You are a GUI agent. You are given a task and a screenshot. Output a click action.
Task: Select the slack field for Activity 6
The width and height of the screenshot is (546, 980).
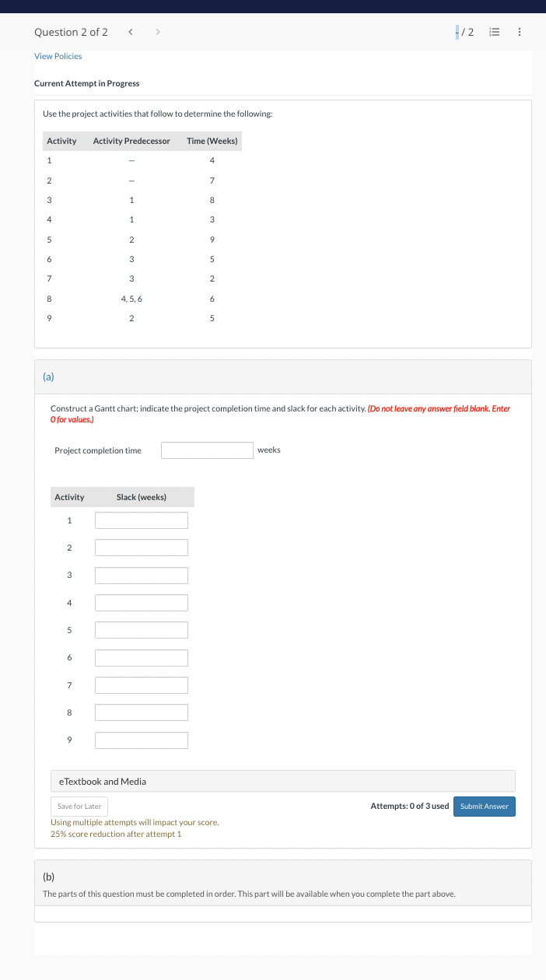point(141,657)
